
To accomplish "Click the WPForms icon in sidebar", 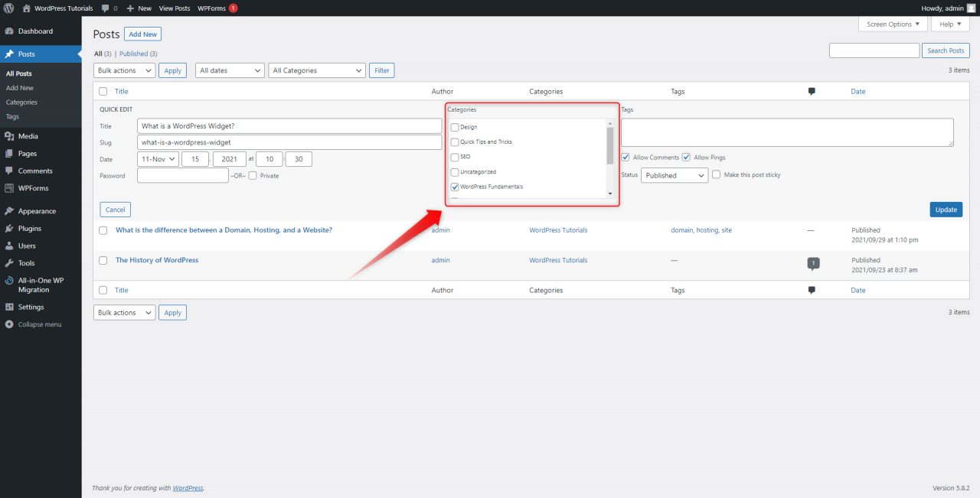I will (9, 188).
